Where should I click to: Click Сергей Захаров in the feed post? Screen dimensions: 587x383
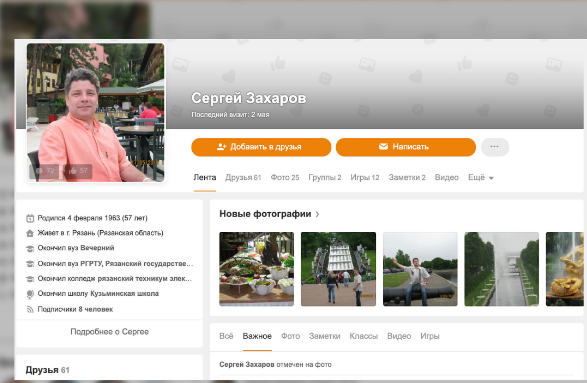(x=247, y=364)
